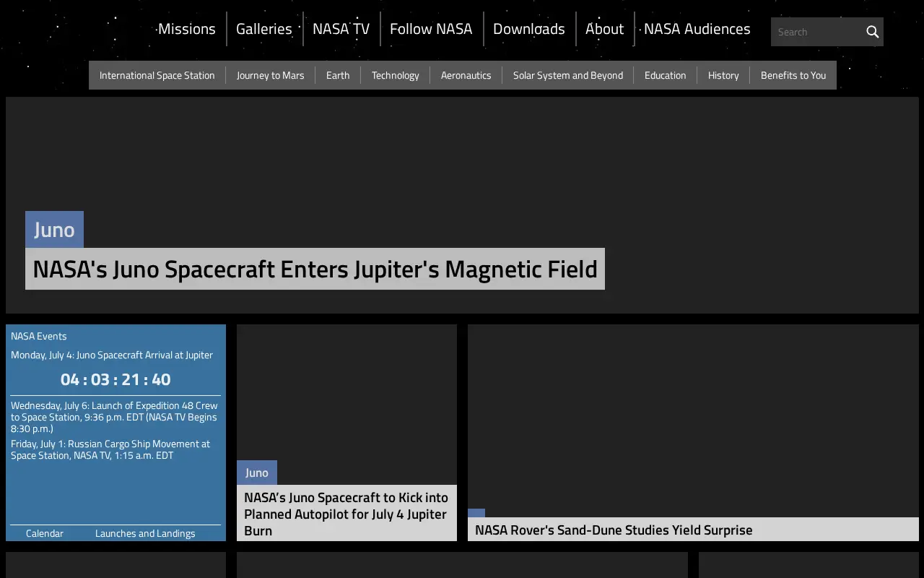Screen dimensions: 924x578
Task: Open the Missions menu
Action: point(186,29)
